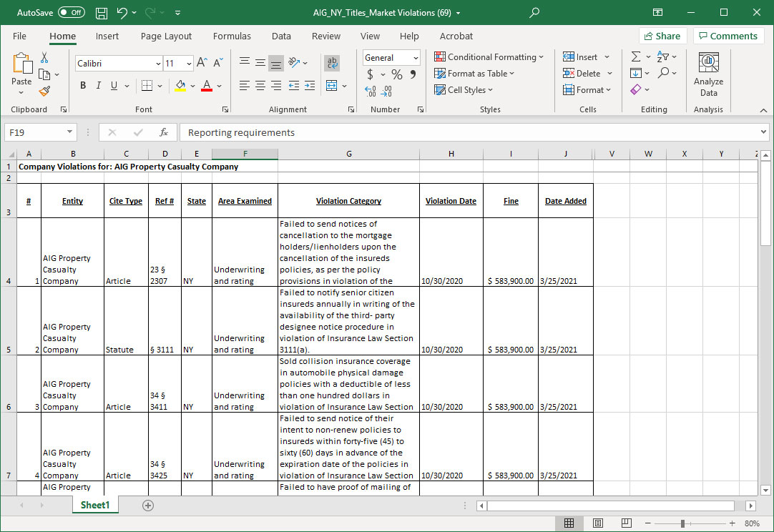Screen dimensions: 774x532
Task: Toggle Italic formatting
Action: click(x=98, y=86)
